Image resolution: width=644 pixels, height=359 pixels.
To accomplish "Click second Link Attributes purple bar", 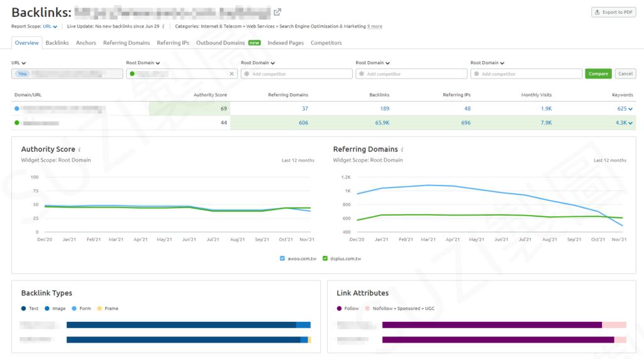I will click(498, 340).
